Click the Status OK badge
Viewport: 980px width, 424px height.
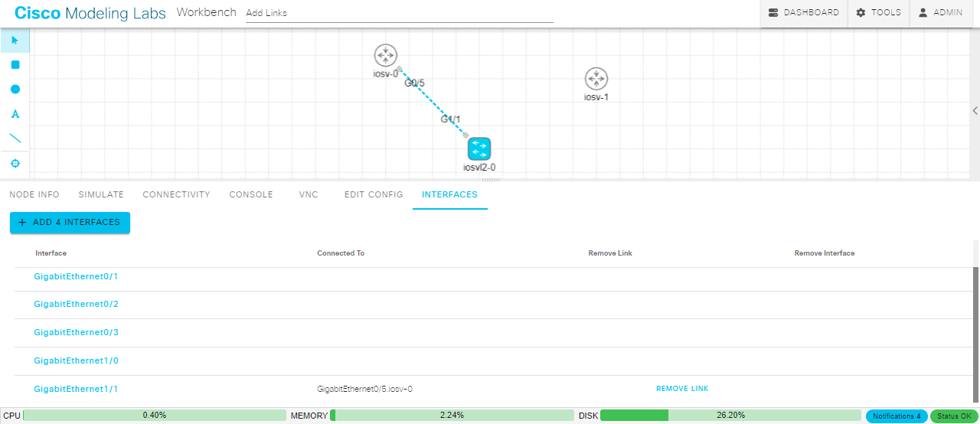954,416
